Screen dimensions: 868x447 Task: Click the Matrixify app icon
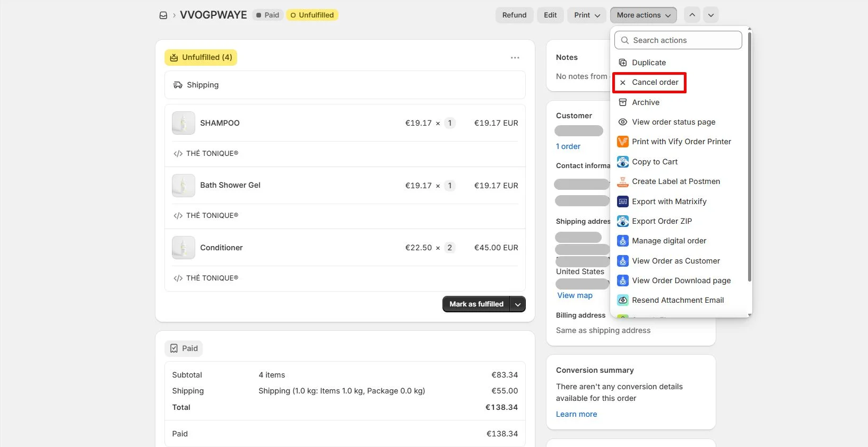click(x=623, y=201)
